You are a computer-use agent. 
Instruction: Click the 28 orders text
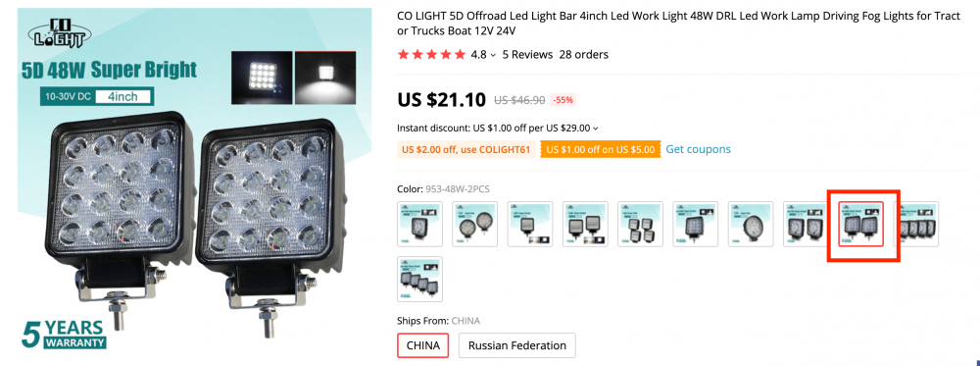point(584,54)
